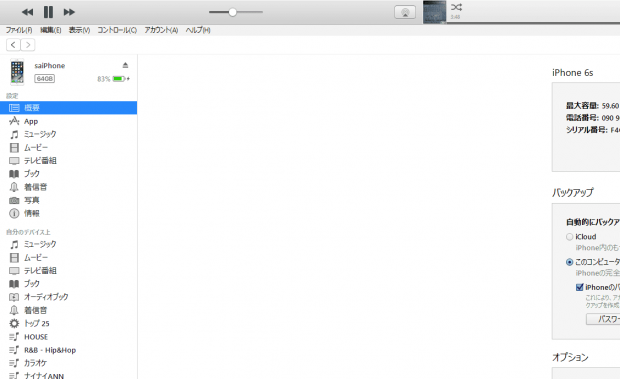Click the シリアル番号 label

pos(587,130)
